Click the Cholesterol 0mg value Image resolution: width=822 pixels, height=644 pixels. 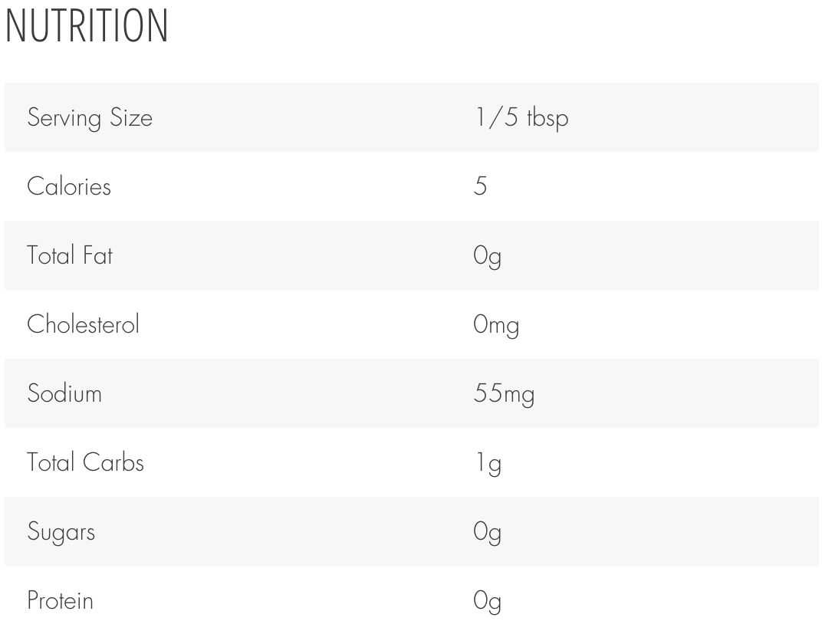496,325
